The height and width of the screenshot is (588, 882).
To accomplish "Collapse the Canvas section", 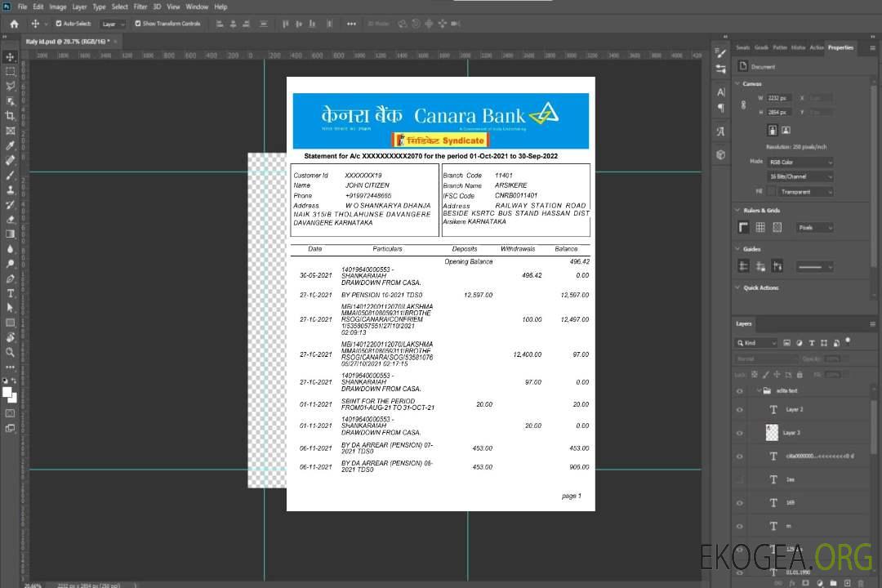I will (x=738, y=84).
